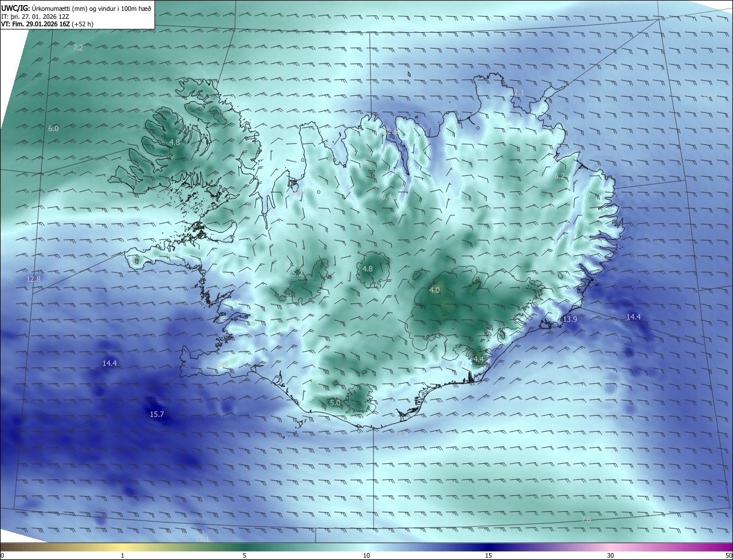
Task: Click the '10' tick on the colour scale
Action: (366, 555)
